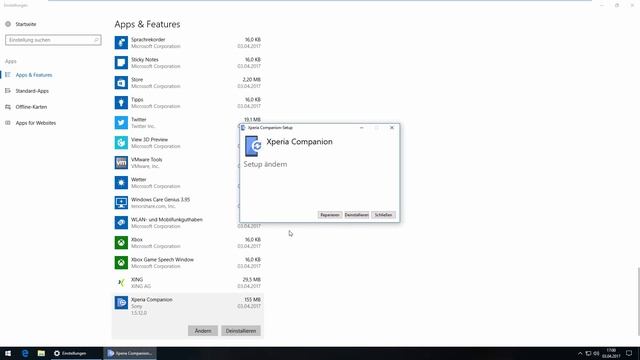Switch to Xperia Companion taskbar button
The width and height of the screenshot is (640, 360).
tap(130, 353)
